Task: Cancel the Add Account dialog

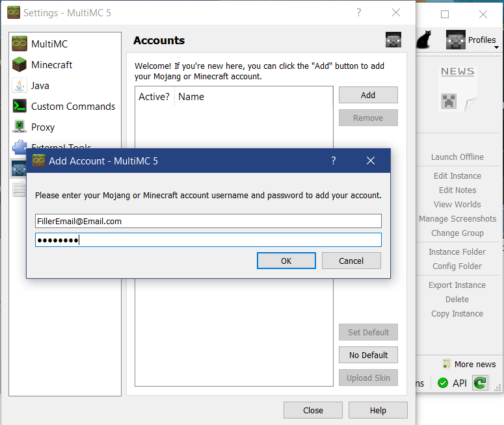Action: (x=351, y=261)
